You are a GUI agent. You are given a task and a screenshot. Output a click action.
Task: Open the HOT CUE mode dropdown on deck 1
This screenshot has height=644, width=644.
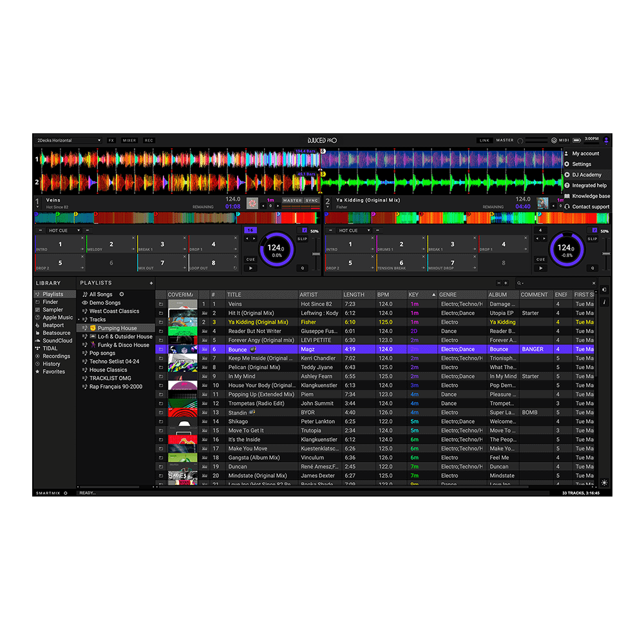[x=65, y=230]
